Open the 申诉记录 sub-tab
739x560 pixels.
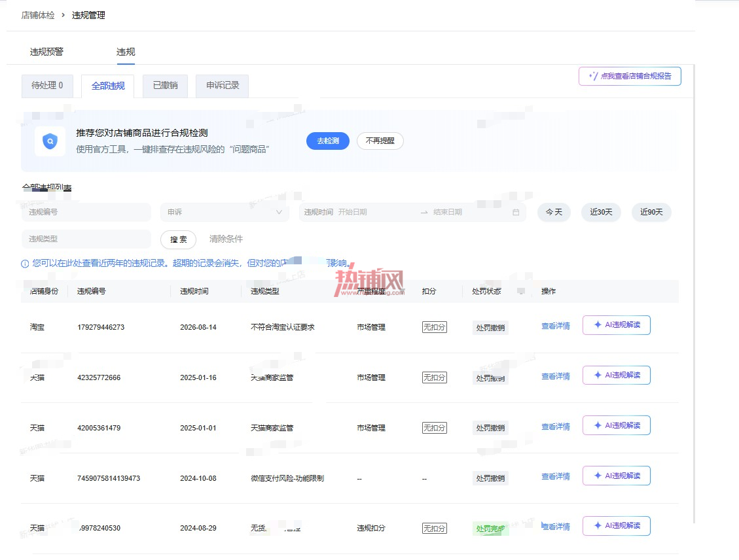223,86
